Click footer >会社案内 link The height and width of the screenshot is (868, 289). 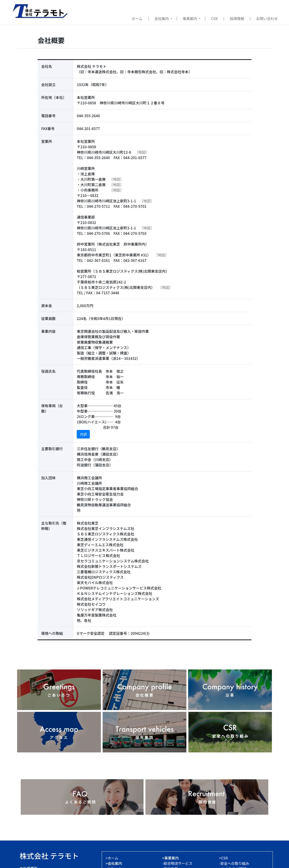coord(114,863)
